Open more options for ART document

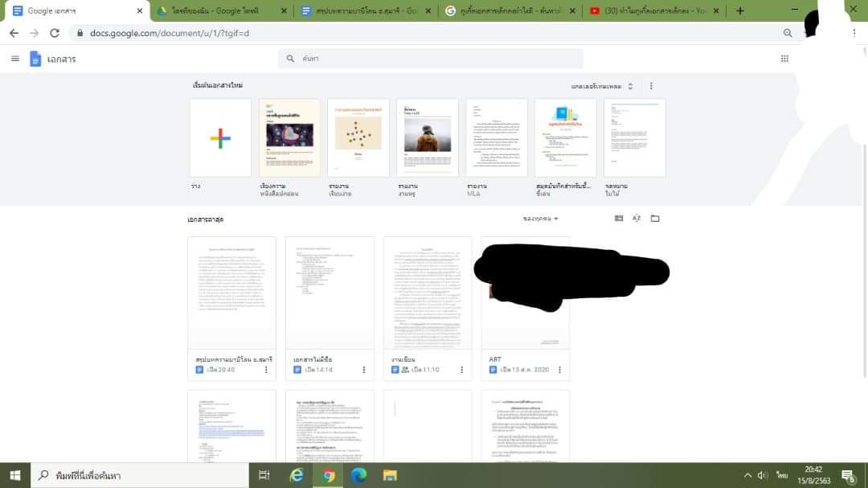pyautogui.click(x=559, y=370)
